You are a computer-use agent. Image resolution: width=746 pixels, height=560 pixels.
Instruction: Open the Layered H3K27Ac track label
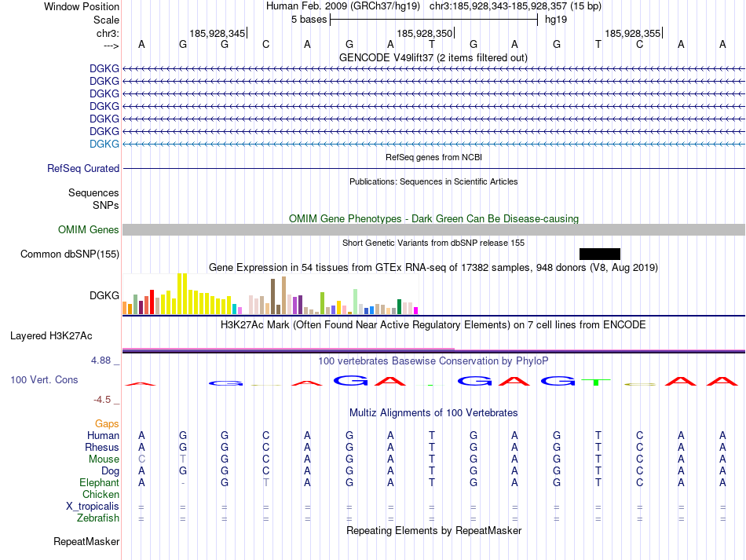coord(51,336)
